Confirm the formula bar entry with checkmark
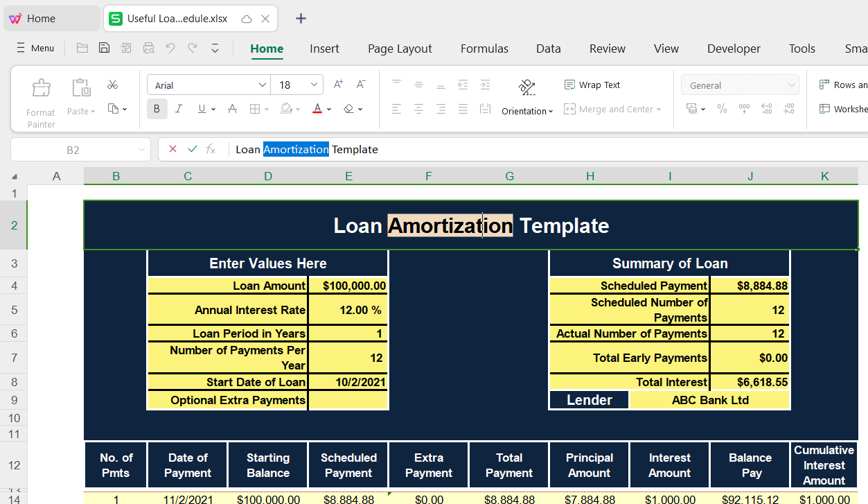 [x=193, y=149]
